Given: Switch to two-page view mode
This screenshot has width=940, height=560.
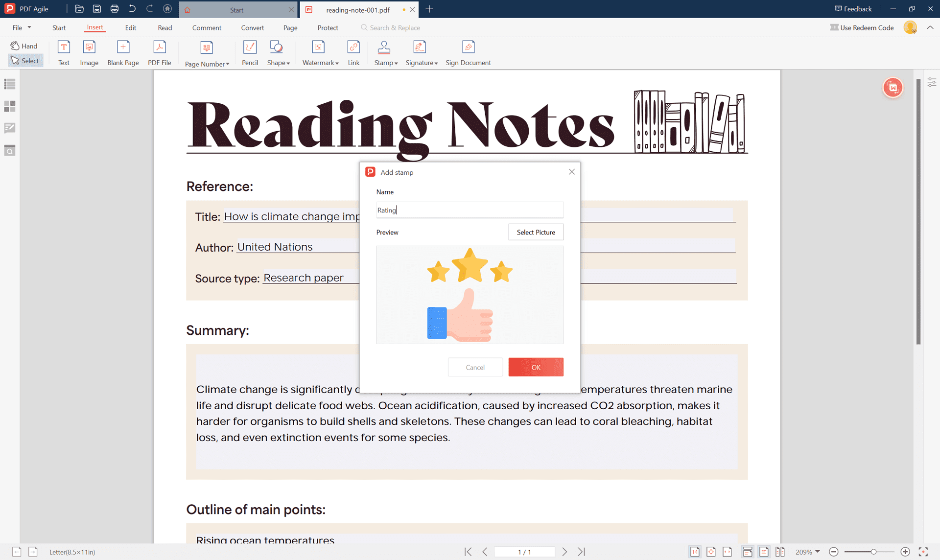Looking at the screenshot, I should coord(780,552).
